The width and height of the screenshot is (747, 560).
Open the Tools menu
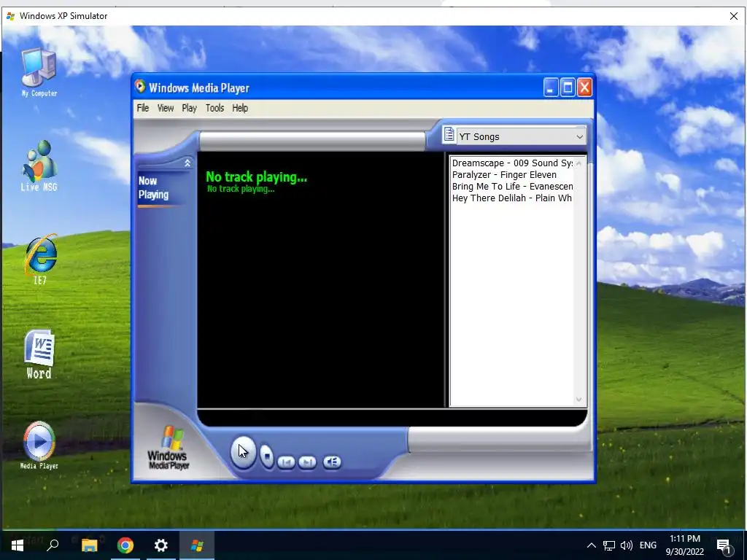pyautogui.click(x=214, y=108)
